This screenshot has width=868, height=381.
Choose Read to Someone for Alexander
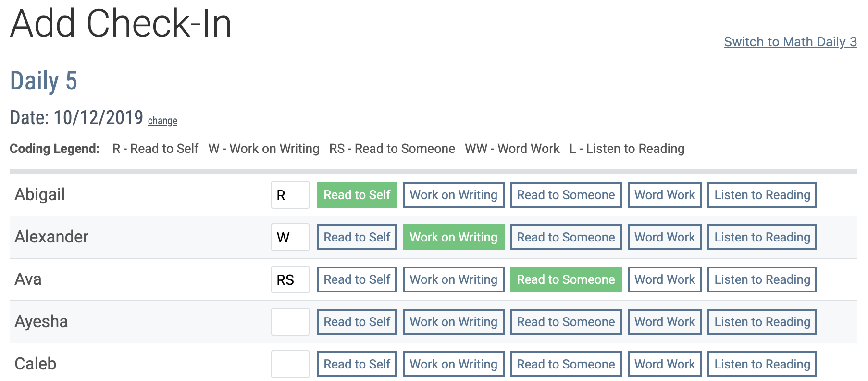(x=566, y=237)
